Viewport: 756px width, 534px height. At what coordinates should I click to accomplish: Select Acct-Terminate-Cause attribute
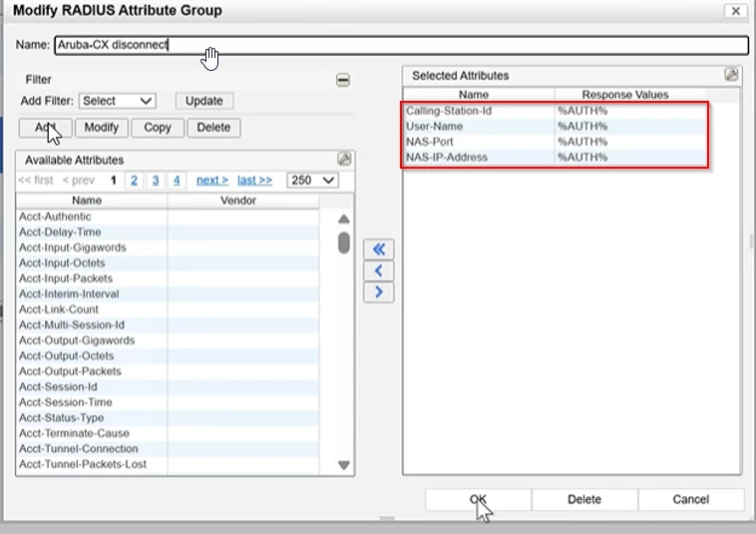pyautogui.click(x=168, y=433)
